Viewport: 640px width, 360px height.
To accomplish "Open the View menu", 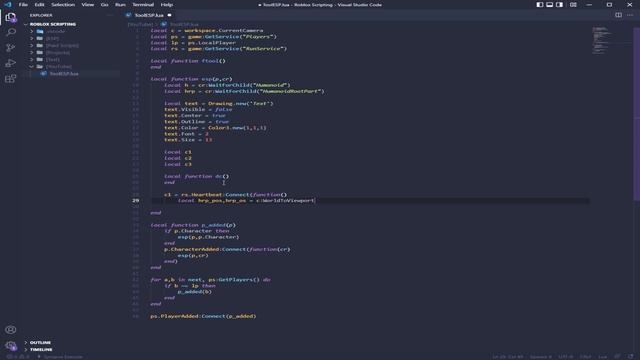I will [87, 4].
